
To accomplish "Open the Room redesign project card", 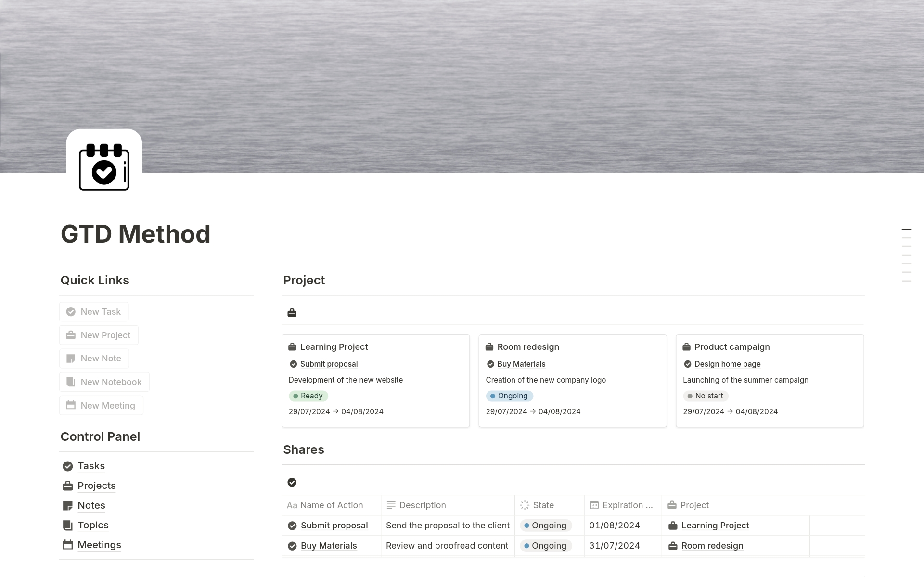I will (528, 347).
